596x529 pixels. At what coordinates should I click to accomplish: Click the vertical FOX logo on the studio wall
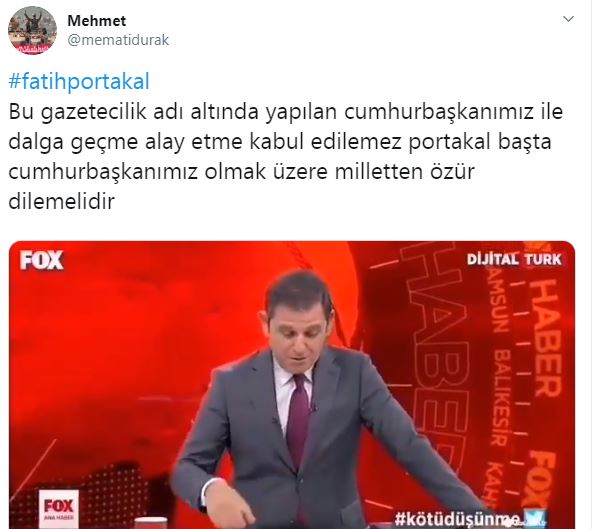[540, 480]
